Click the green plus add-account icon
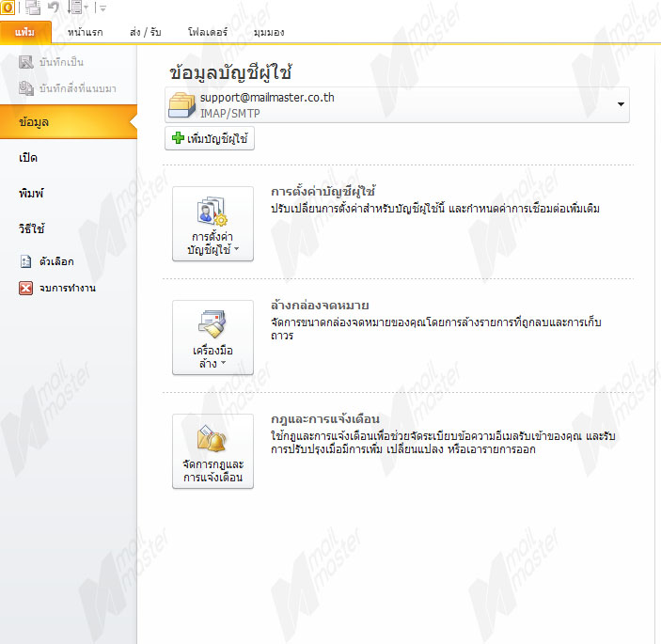This screenshot has width=661, height=644. point(178,138)
